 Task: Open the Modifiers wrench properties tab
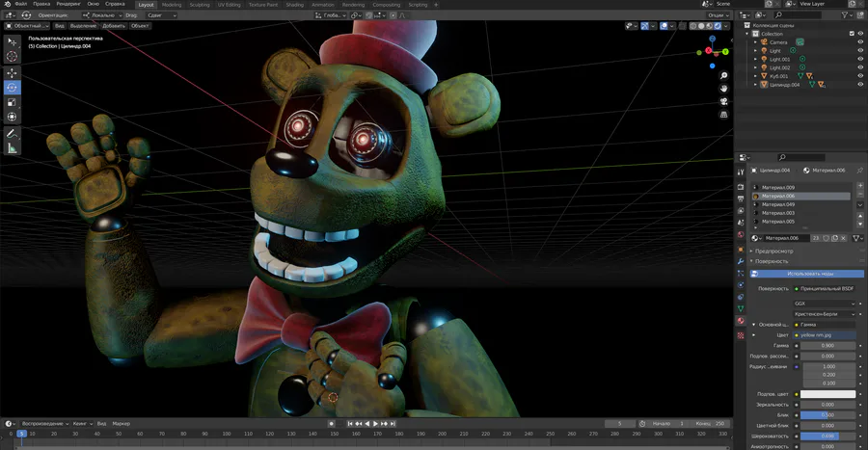click(x=741, y=261)
